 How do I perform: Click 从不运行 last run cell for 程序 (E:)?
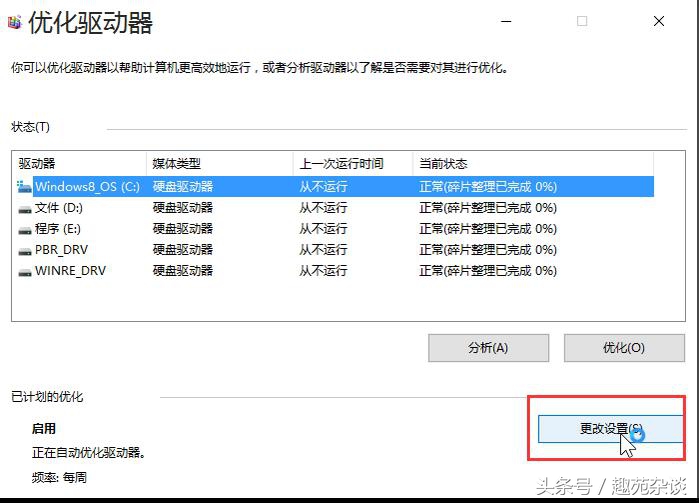tap(323, 229)
